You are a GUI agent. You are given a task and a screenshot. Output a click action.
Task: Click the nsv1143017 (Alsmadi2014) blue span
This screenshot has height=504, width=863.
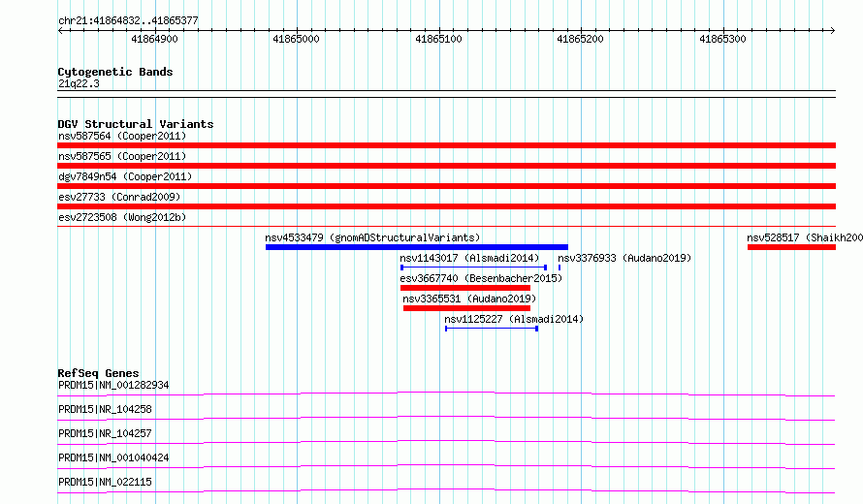(473, 268)
